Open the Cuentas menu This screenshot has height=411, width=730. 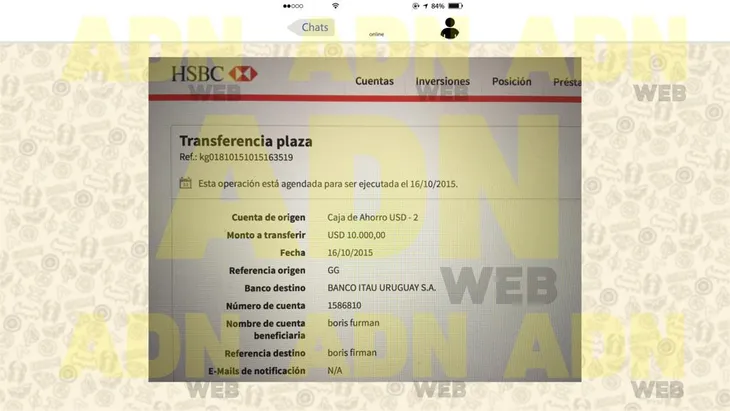point(374,81)
